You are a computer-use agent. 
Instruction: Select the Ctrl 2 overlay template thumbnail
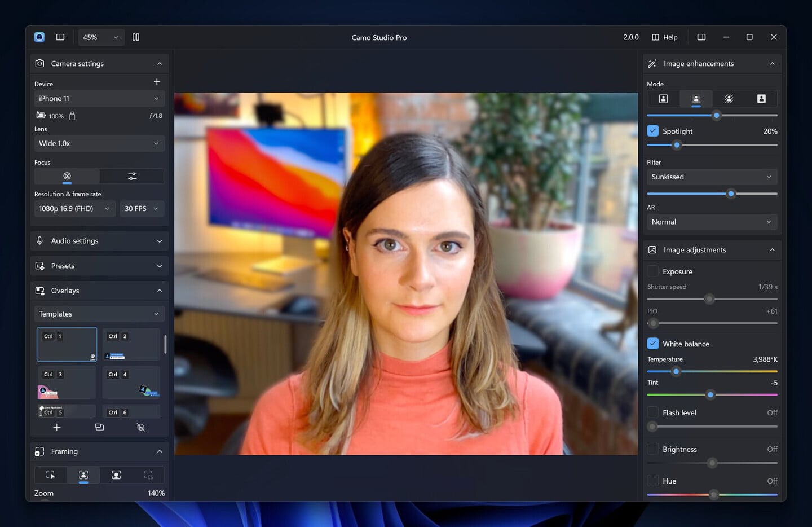click(131, 344)
